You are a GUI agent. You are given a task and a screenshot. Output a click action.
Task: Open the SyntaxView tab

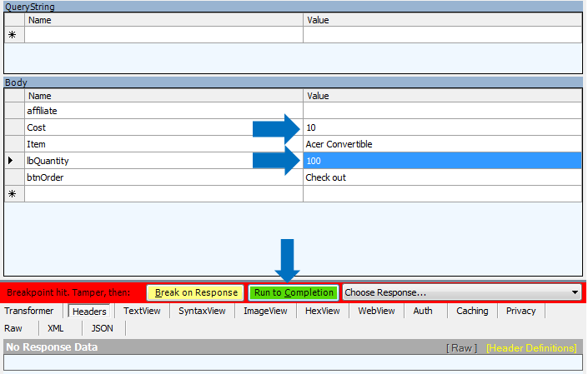pos(202,311)
